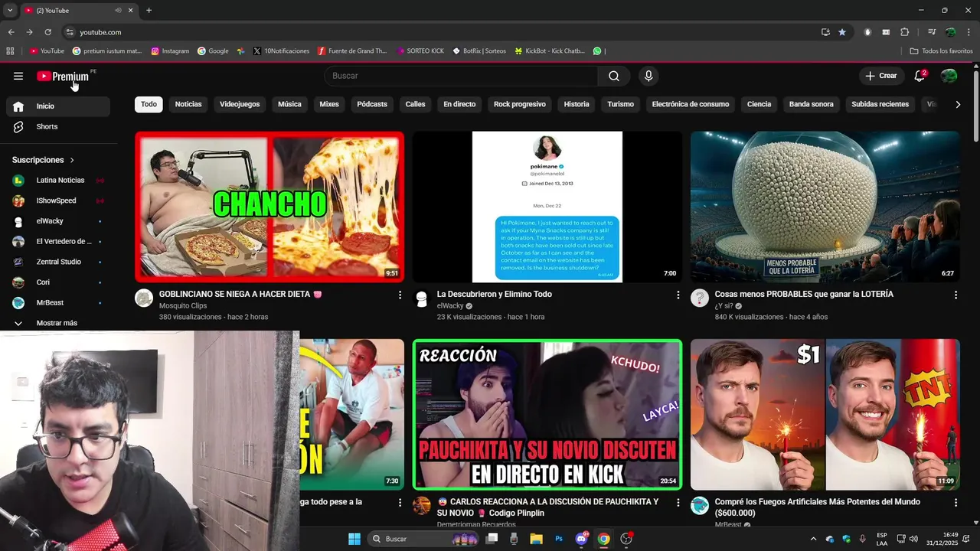Open WhatsApp bookmark icon
This screenshot has width=980, height=551.
(x=597, y=51)
